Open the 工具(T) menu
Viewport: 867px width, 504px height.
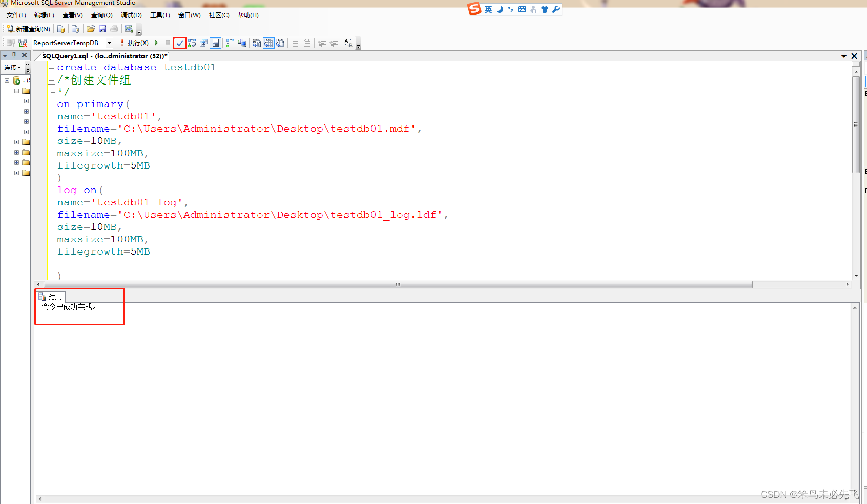click(160, 15)
